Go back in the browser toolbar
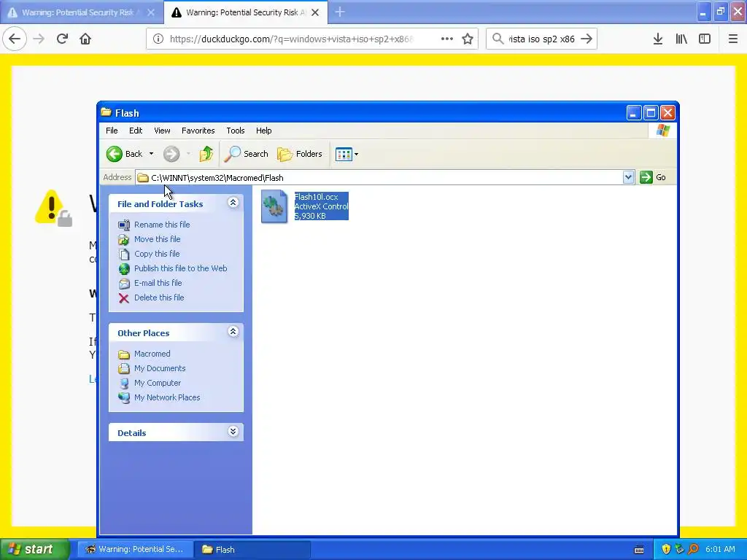This screenshot has width=747, height=560. (x=15, y=39)
